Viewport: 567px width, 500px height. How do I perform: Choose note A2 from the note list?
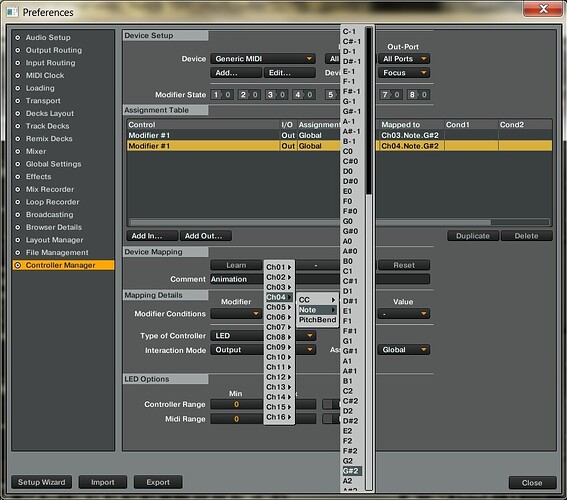[x=347, y=481]
